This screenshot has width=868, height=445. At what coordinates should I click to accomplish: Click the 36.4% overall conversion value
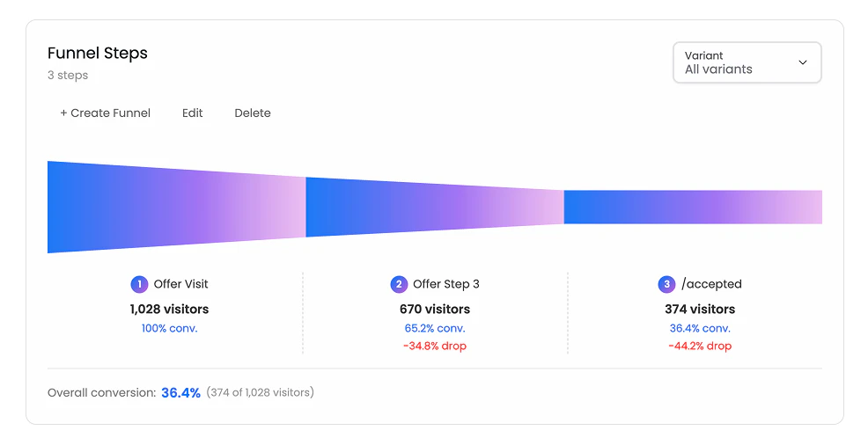[x=180, y=392]
